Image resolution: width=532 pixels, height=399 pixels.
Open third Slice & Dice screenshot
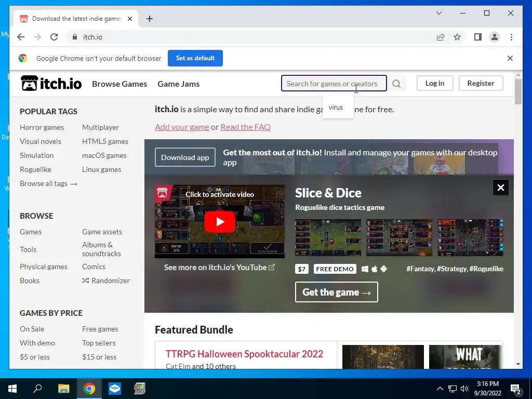click(470, 237)
